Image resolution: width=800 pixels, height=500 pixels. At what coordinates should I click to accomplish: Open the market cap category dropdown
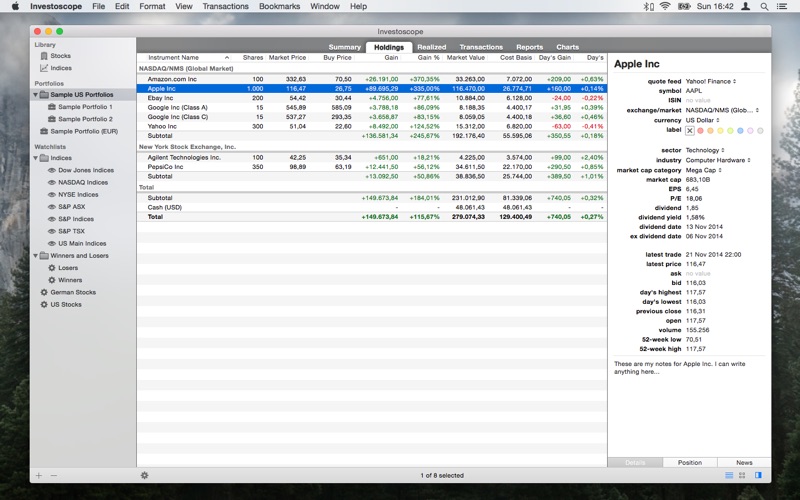(704, 170)
